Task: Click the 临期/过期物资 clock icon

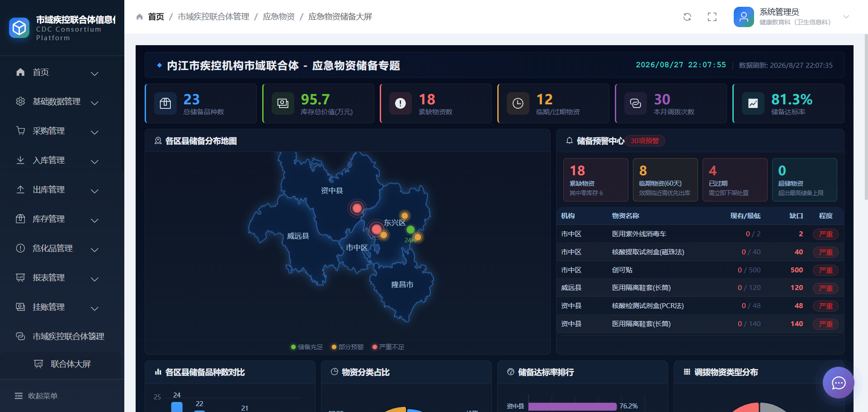Action: [518, 103]
